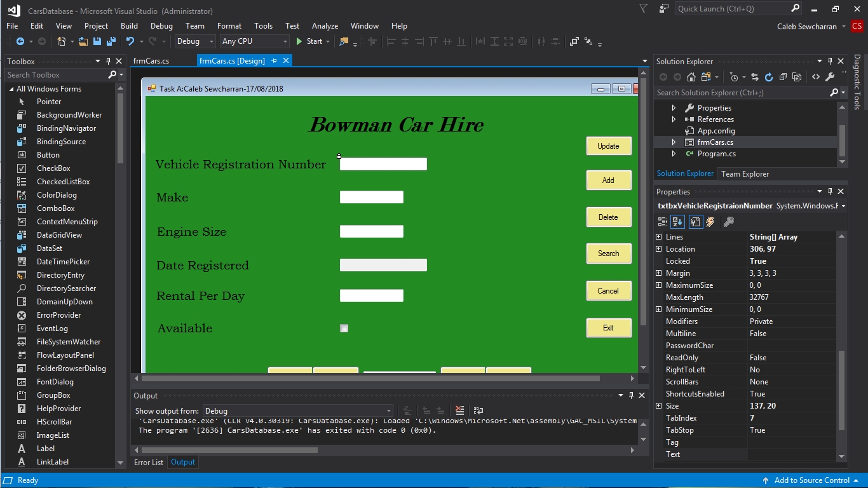The width and height of the screenshot is (868, 488).
Task: Select DateTimePicker in the Toolbox
Action: point(63,262)
